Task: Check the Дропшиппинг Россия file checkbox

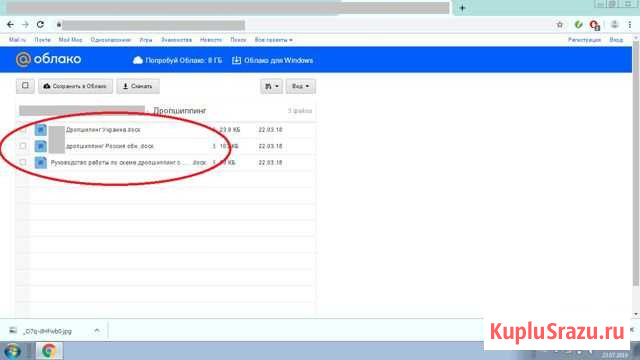Action: [x=23, y=146]
